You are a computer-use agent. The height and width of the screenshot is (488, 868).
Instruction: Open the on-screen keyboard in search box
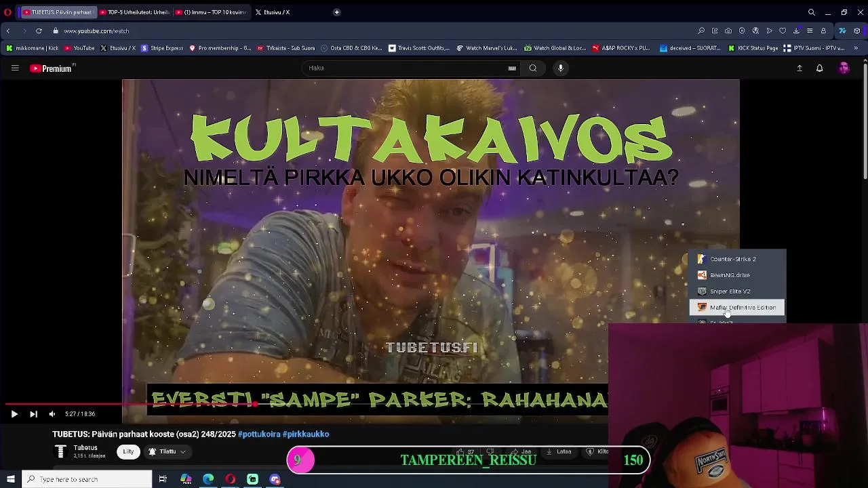512,68
